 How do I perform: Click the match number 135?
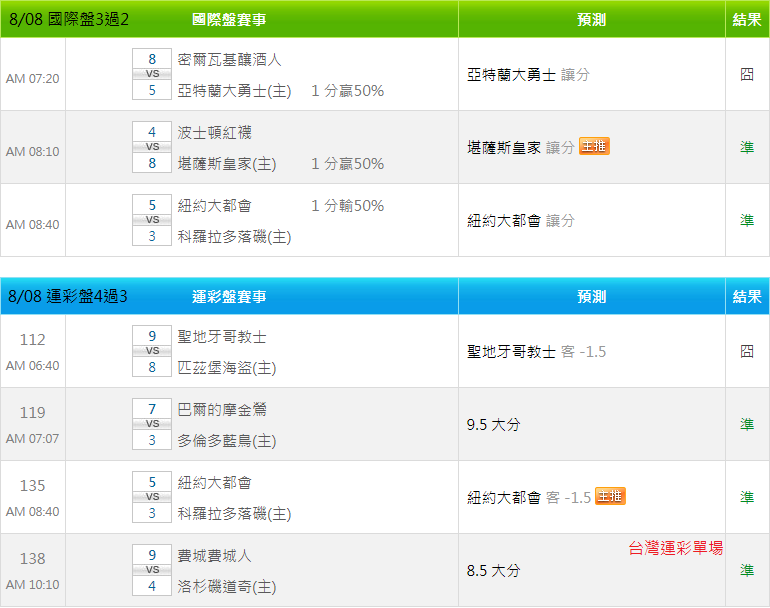coord(32,485)
